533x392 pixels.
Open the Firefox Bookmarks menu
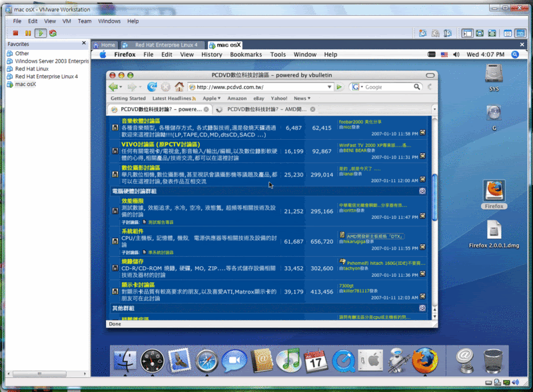click(x=246, y=55)
